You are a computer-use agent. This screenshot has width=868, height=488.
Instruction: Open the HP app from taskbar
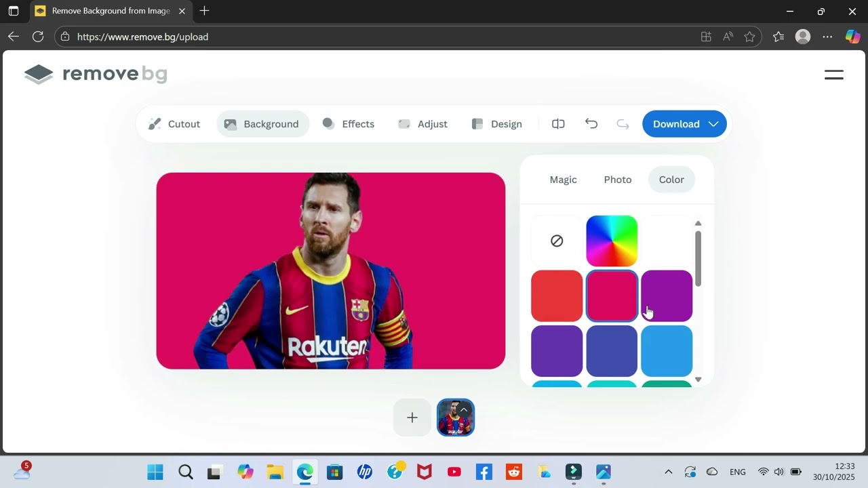pos(364,472)
